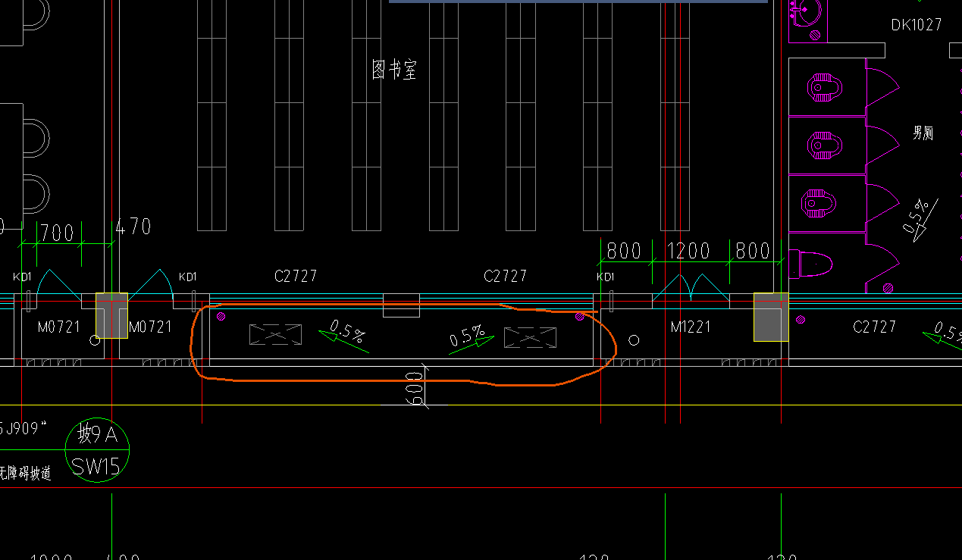
Task: Pick the 470 dimension text
Action: tap(133, 227)
